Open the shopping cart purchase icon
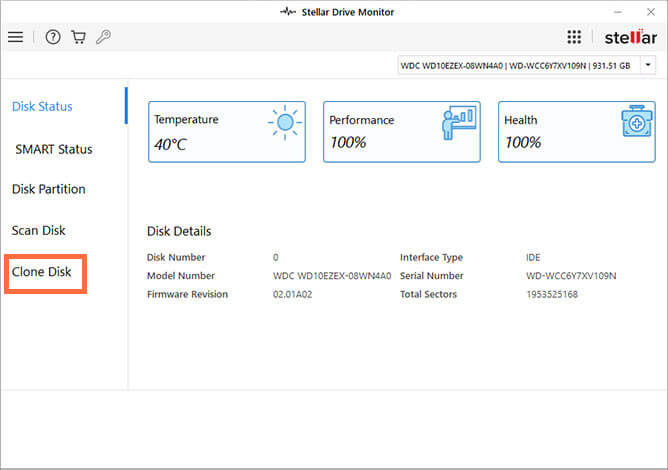This screenshot has width=668, height=470. click(78, 37)
